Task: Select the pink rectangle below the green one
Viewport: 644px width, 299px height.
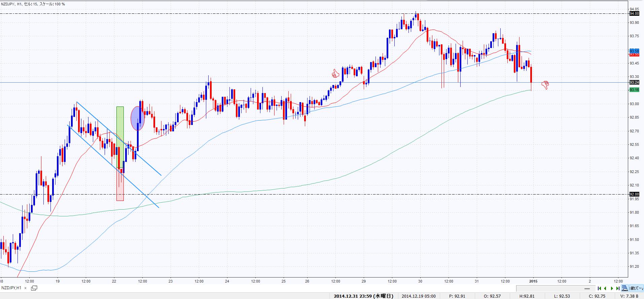Action: pos(120,188)
